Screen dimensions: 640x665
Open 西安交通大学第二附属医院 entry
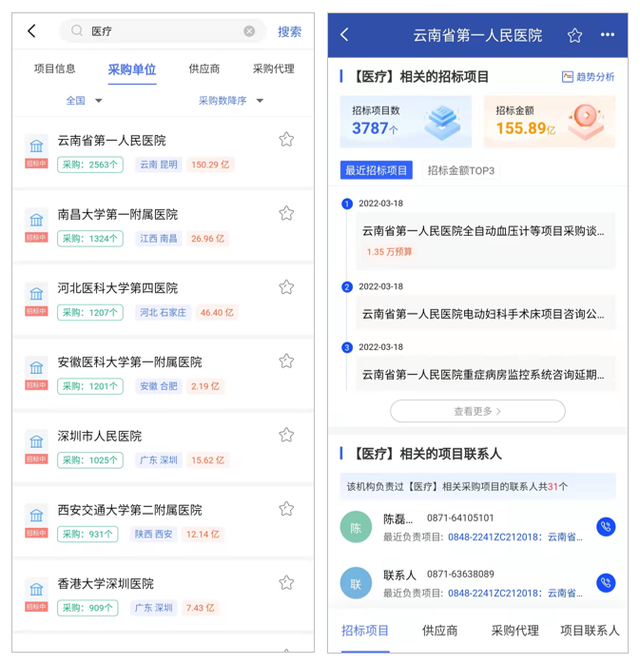(x=163, y=522)
